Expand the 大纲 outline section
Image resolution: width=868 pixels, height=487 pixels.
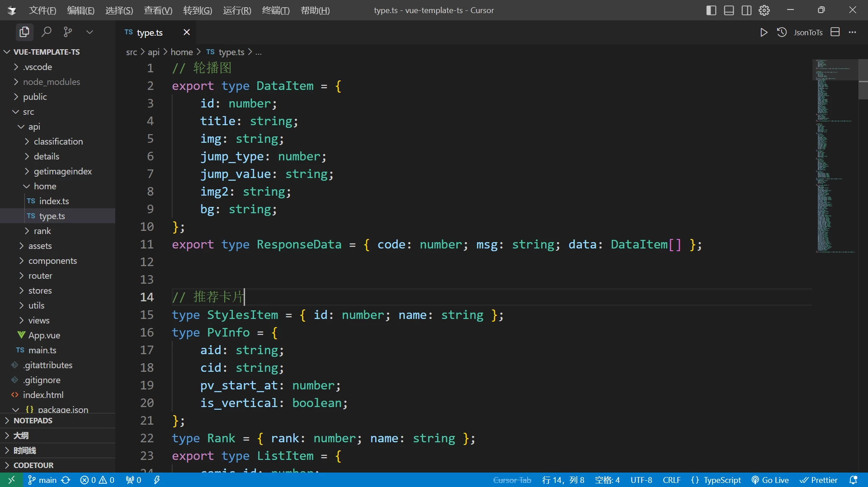click(58, 435)
